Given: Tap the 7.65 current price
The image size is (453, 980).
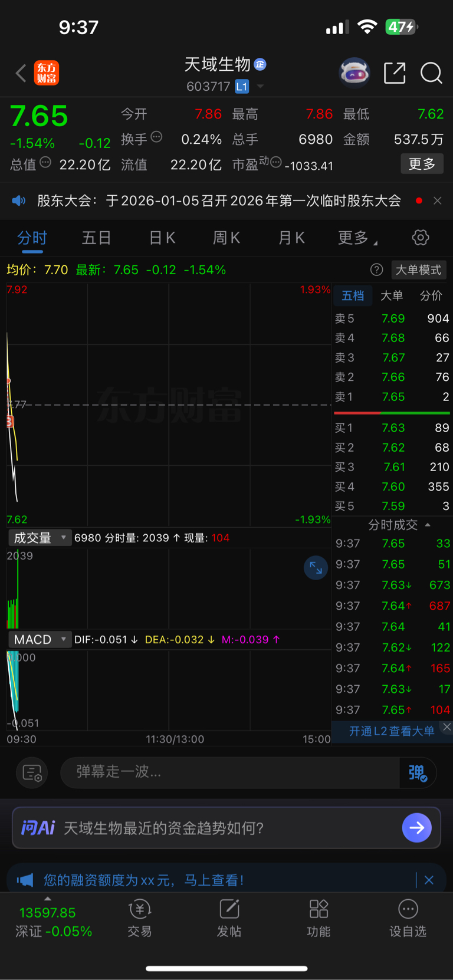Looking at the screenshot, I should point(39,116).
